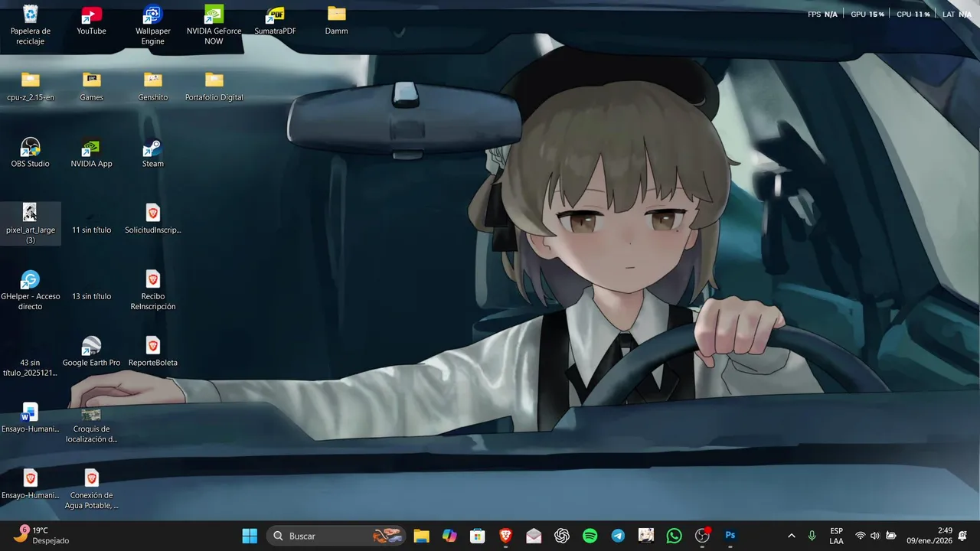Screen dimensions: 980x551
Task: Open the volume speaker icon in tray
Action: [875, 536]
